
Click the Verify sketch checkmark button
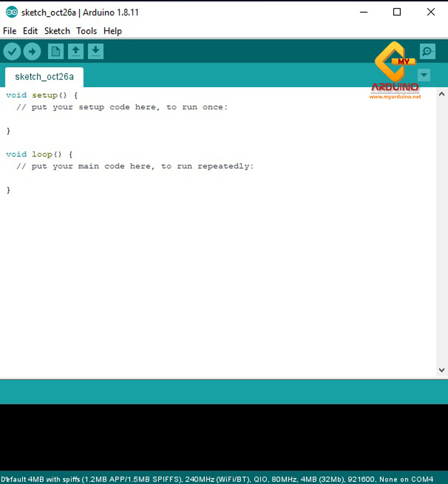12,52
